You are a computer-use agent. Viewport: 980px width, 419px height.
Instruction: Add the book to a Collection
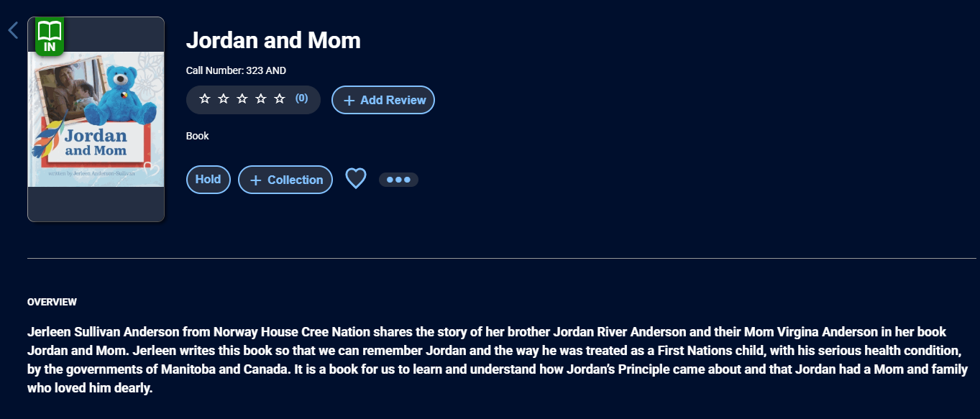point(285,180)
